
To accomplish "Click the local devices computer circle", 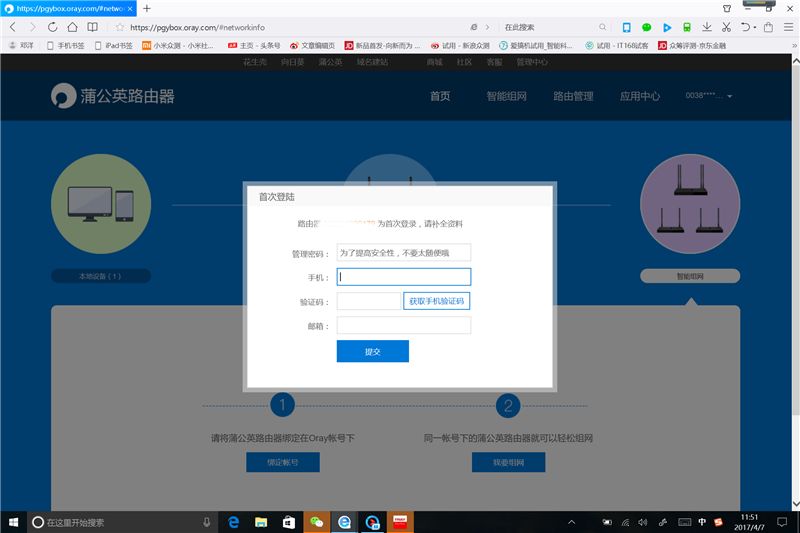I will [x=101, y=204].
